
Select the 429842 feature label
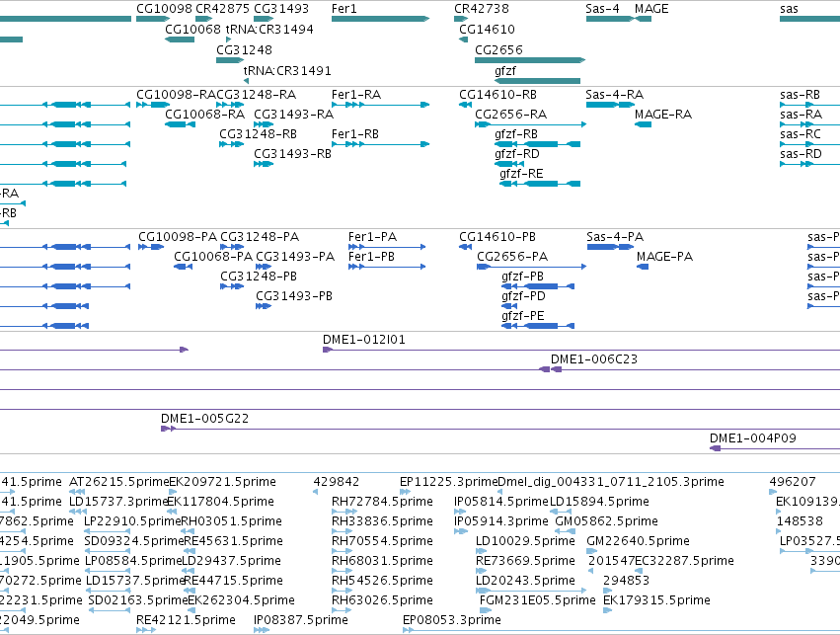(x=337, y=482)
